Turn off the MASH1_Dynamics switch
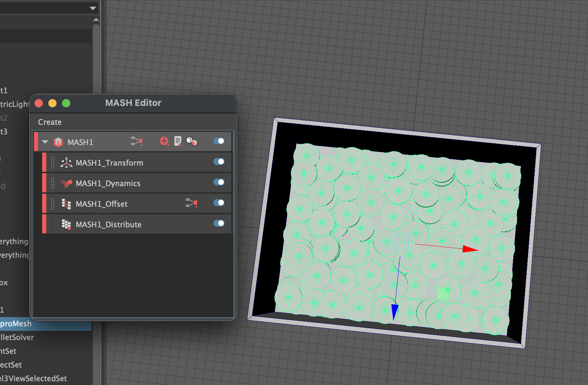This screenshot has width=588, height=385. (219, 182)
